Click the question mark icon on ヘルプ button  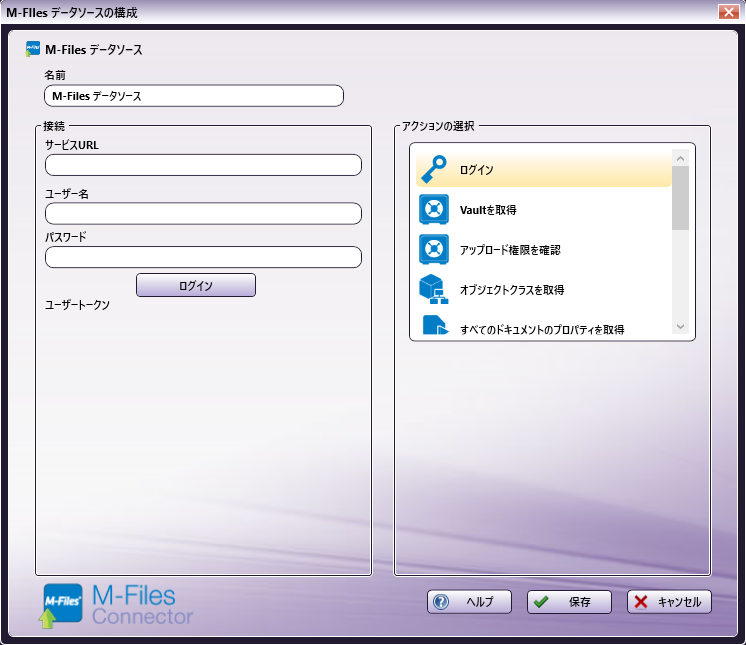(441, 602)
